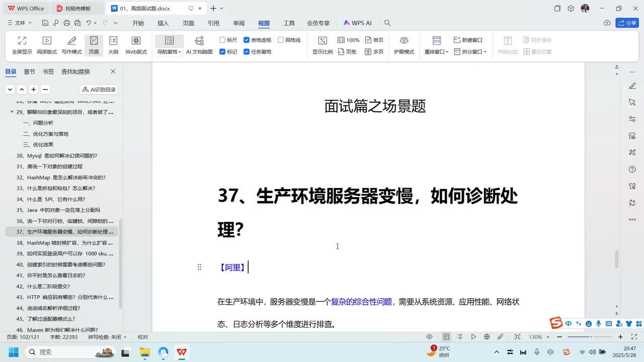This screenshot has width=644, height=362.
Task: Open the File (文件) menu dropdown
Action: point(20,23)
